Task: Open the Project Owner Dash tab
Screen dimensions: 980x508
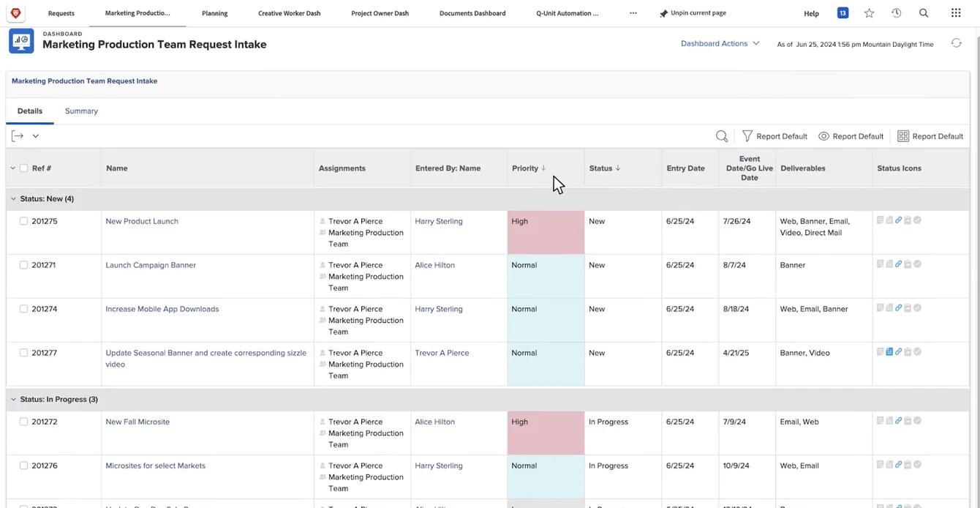Action: click(380, 13)
